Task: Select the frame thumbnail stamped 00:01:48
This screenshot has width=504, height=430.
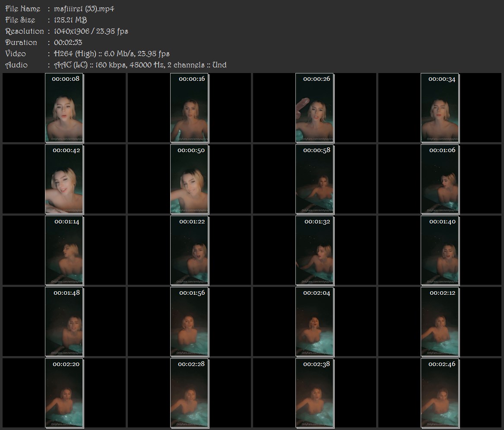Action: pos(64,322)
